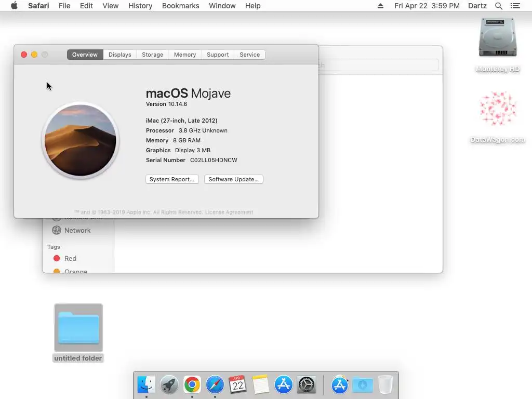Close the About This Mac window
532x399 pixels.
pyautogui.click(x=24, y=55)
